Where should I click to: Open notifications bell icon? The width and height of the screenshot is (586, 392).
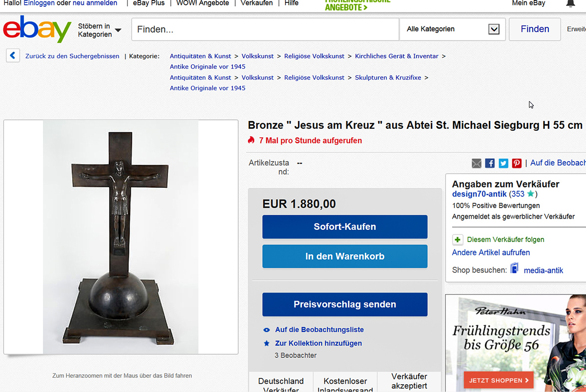pos(570,3)
